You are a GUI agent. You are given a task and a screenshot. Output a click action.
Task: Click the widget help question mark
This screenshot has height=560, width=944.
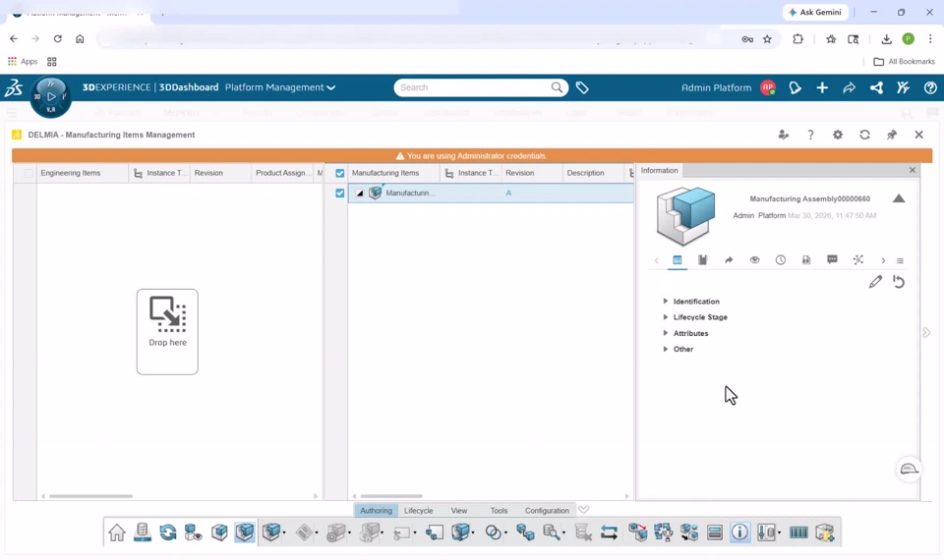[810, 135]
